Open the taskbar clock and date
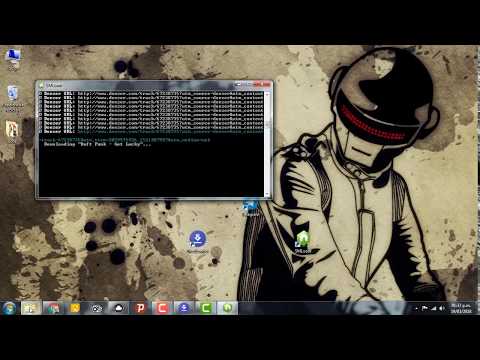This screenshot has height=360, width=480. (x=461, y=308)
